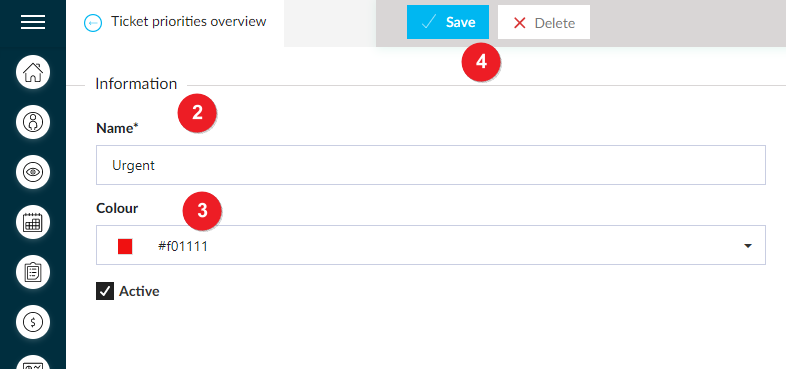The height and width of the screenshot is (369, 786).
Task: Click the Name field containing Urgent
Action: 431,165
